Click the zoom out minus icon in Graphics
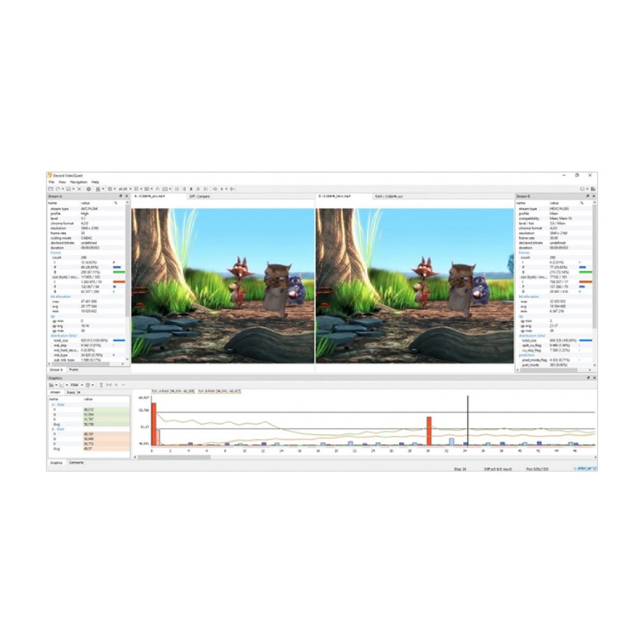This screenshot has width=644, height=644. pyautogui.click(x=123, y=385)
